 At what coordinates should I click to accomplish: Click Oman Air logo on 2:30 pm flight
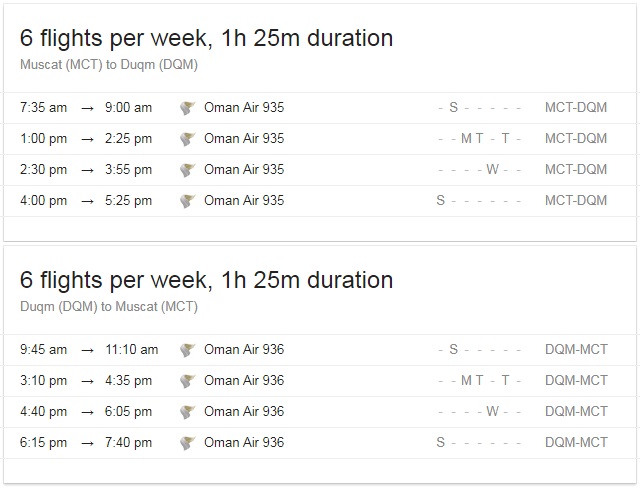coord(188,170)
